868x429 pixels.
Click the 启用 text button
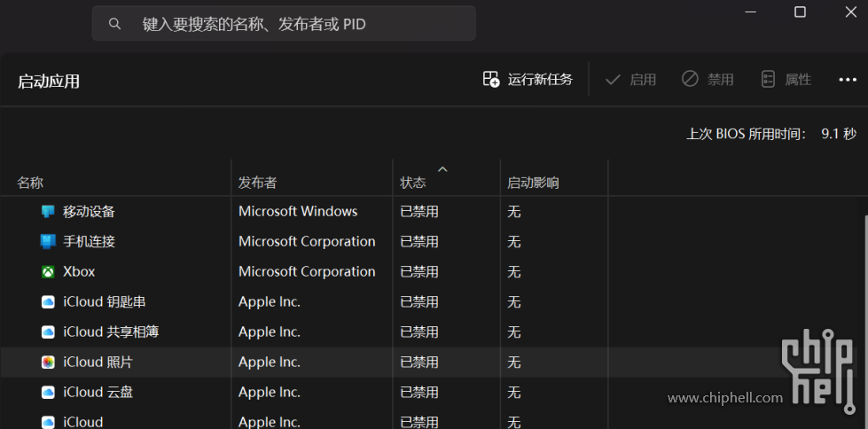(642, 80)
